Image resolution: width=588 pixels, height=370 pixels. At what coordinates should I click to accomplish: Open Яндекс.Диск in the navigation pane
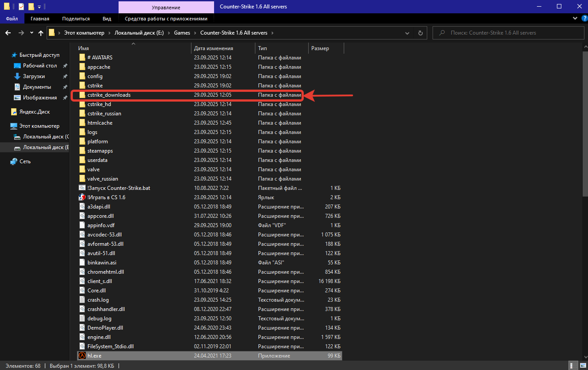(35, 112)
